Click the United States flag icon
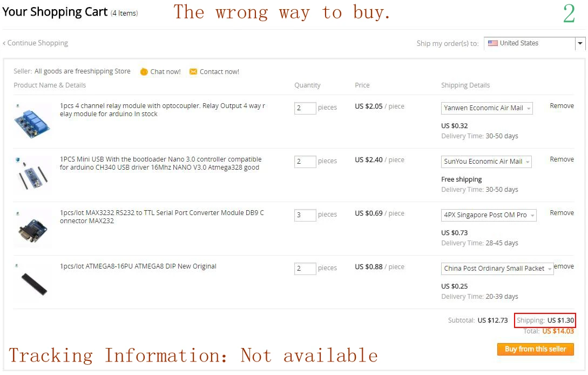 (x=493, y=43)
